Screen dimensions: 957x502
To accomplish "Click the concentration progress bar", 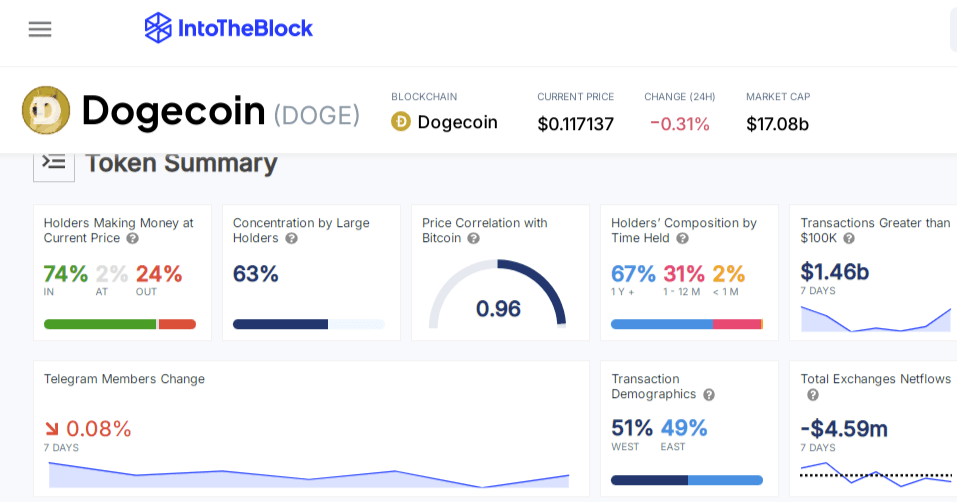I will pos(309,324).
